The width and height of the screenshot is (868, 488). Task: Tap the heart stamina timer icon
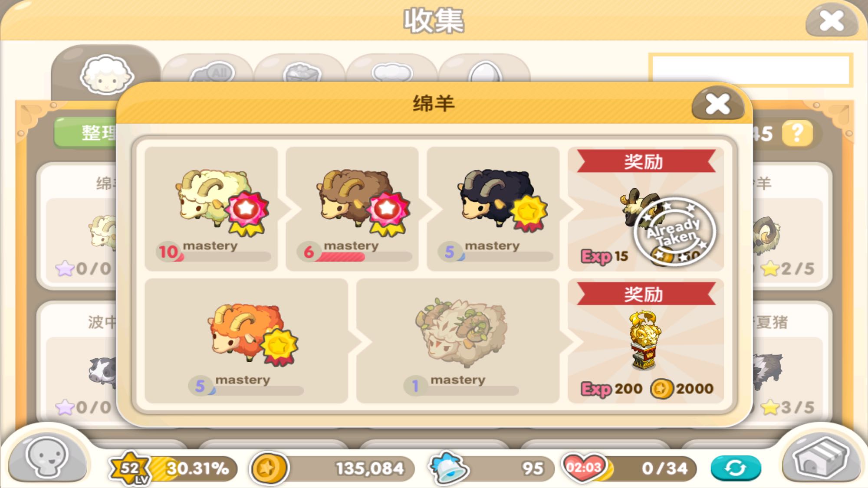tap(584, 467)
